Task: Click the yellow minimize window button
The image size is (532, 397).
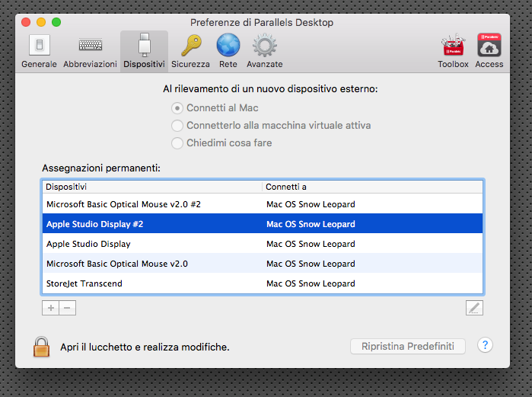Action: point(41,22)
